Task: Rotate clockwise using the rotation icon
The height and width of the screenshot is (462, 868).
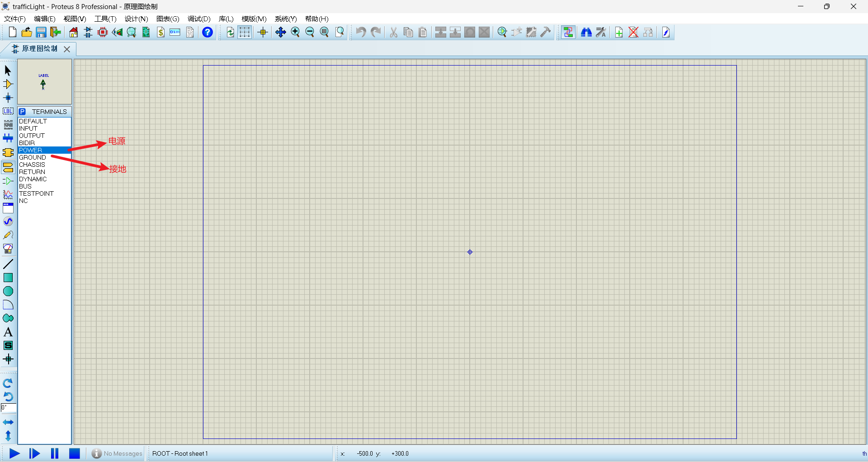Action: coord(8,383)
